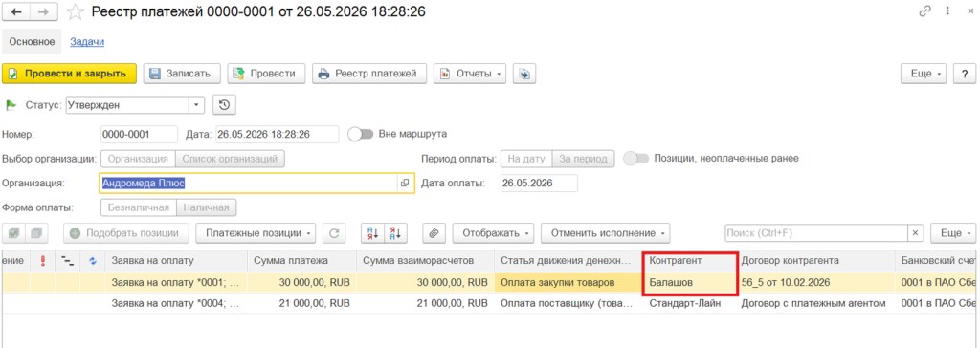Expand Платежные позиции dropdown
The height and width of the screenshot is (348, 980).
(x=256, y=233)
